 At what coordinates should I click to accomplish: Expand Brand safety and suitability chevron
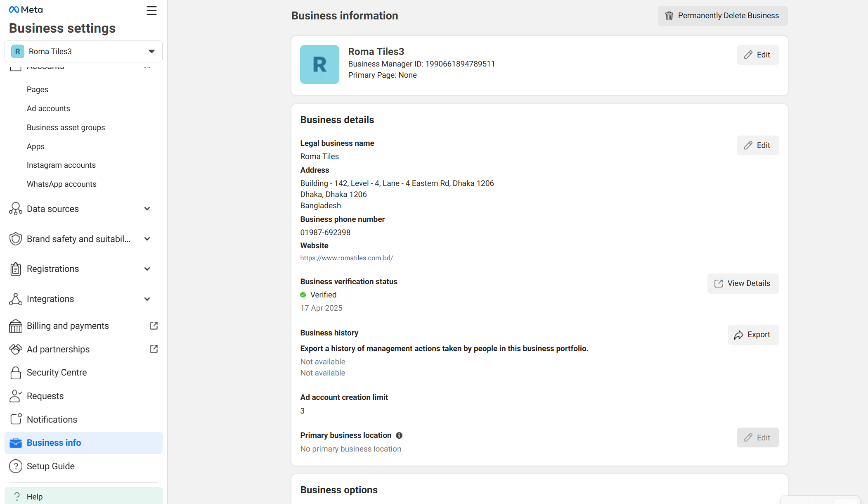tap(147, 239)
